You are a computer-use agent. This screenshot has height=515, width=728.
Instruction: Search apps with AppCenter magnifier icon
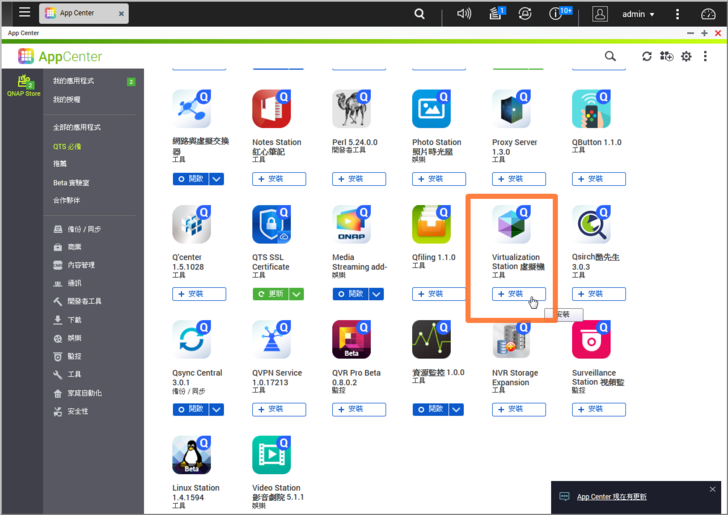(610, 57)
